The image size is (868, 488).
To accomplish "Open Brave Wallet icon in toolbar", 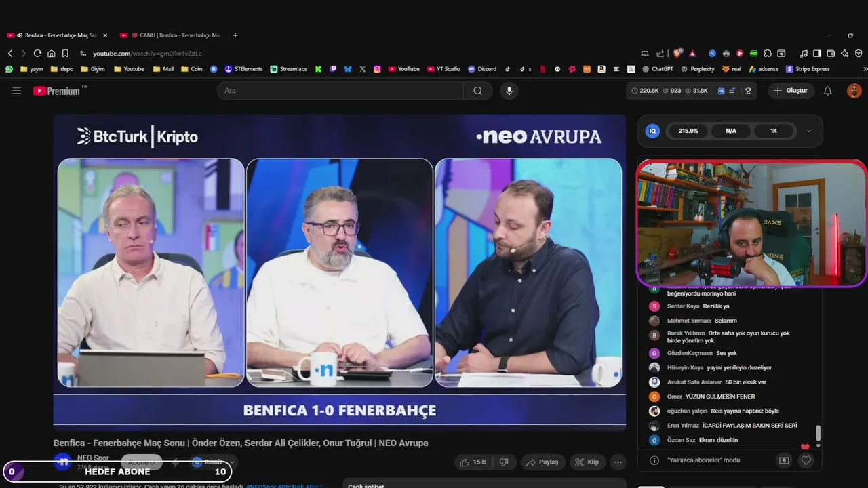I will (x=831, y=54).
